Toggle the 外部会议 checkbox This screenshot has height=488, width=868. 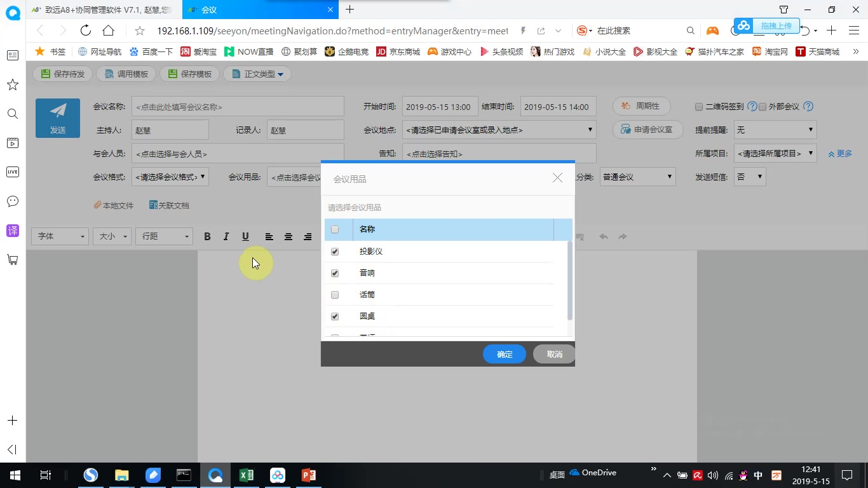(x=763, y=107)
